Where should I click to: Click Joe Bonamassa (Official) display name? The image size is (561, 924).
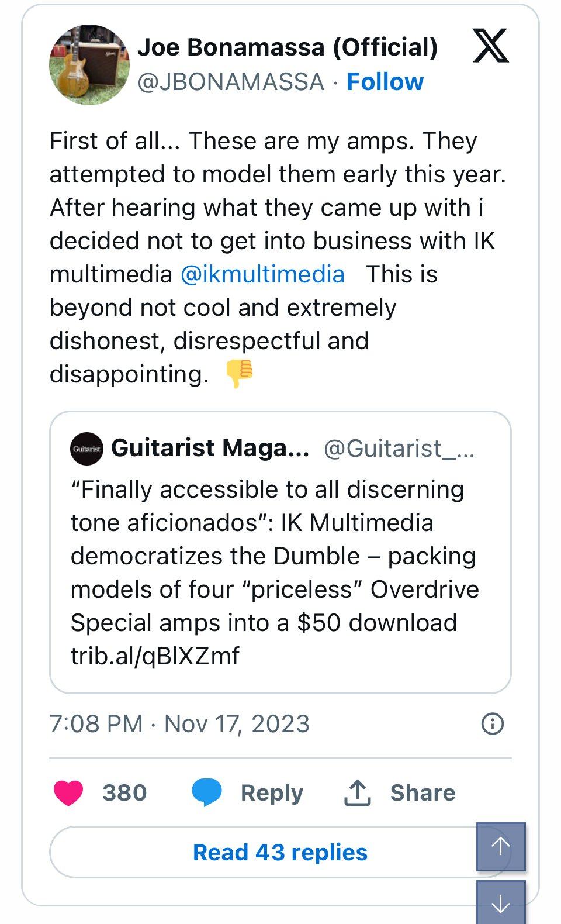[287, 47]
